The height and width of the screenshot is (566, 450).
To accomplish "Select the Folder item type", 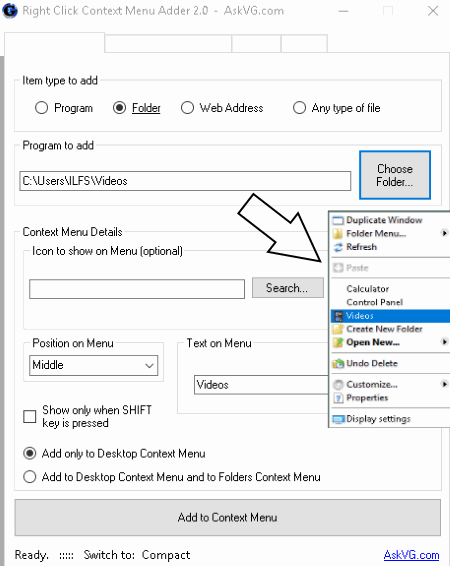I will 119,108.
